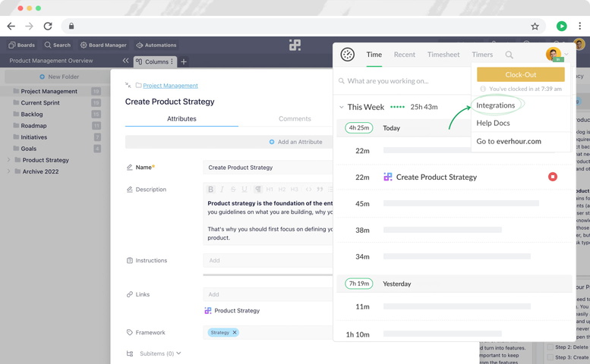Click the Name input field

click(268, 168)
